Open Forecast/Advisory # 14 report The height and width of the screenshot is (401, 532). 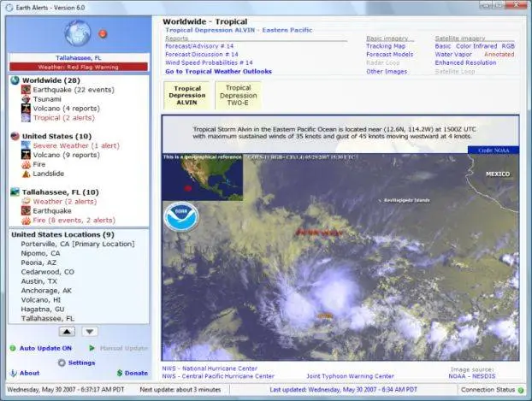point(199,46)
